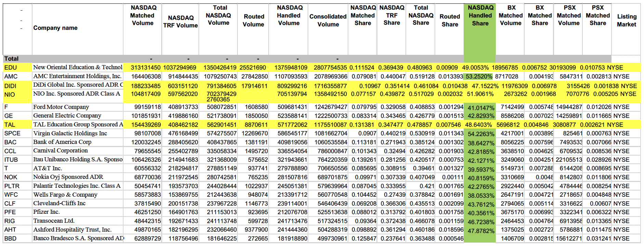Click TAL Education Group Sponsored cell
The width and height of the screenshot is (644, 246).
(78, 124)
